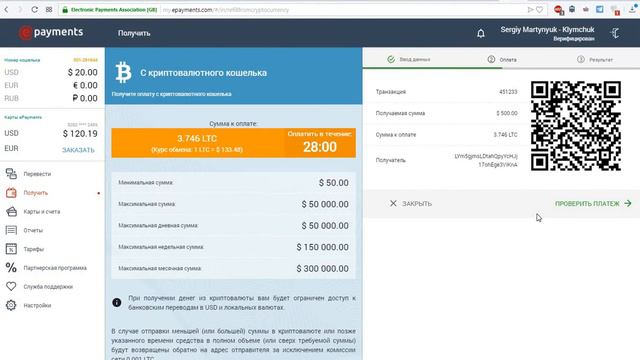Click Минимальная сумма $ 50.00 value
The height and width of the screenshot is (360, 640).
point(333,183)
